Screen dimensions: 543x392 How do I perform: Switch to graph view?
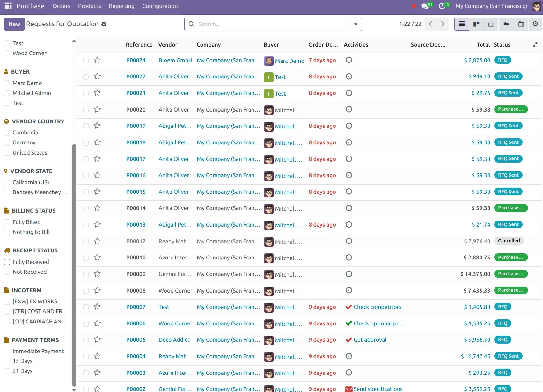[x=506, y=24]
